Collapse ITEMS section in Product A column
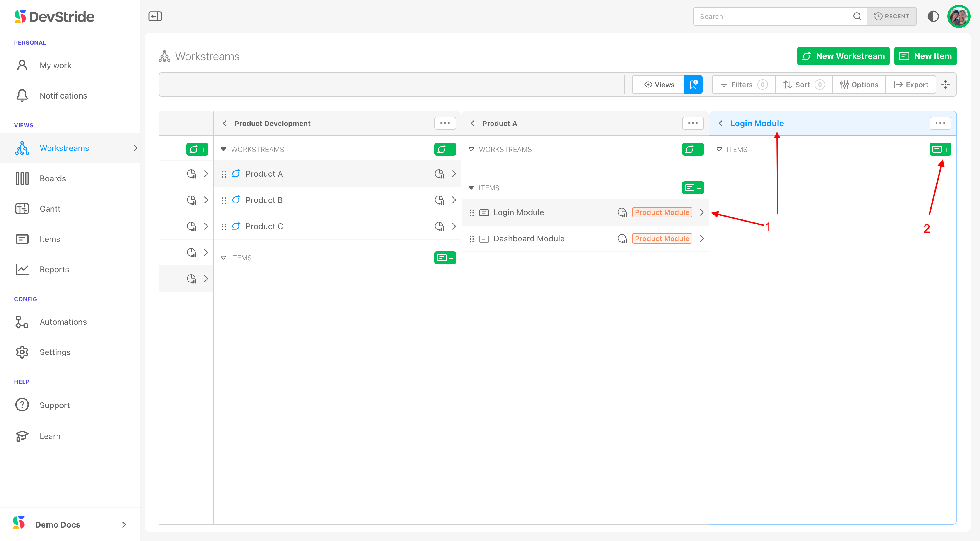Screen dimensions: 980x541 [x=471, y=188]
